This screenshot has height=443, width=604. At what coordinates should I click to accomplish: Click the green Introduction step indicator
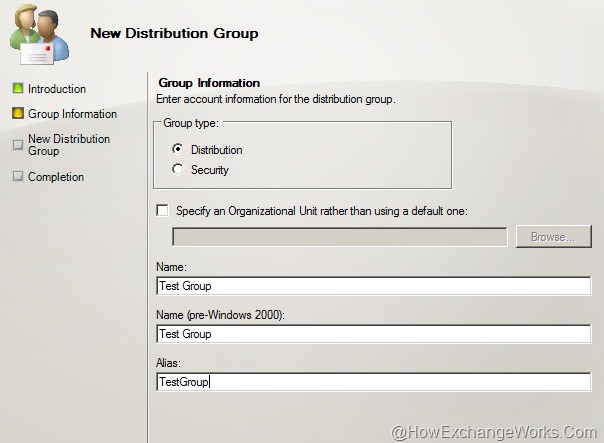click(18, 88)
